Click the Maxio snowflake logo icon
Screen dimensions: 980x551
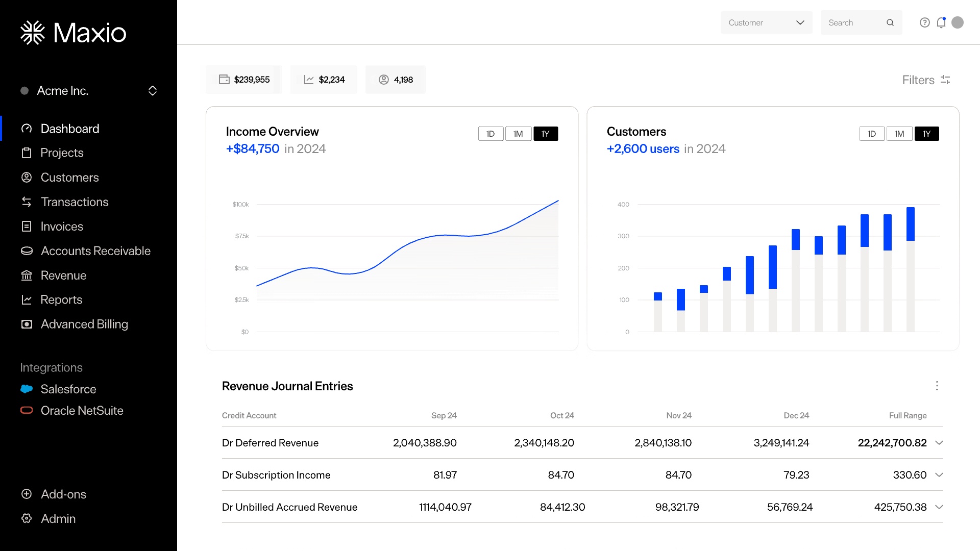click(x=33, y=33)
